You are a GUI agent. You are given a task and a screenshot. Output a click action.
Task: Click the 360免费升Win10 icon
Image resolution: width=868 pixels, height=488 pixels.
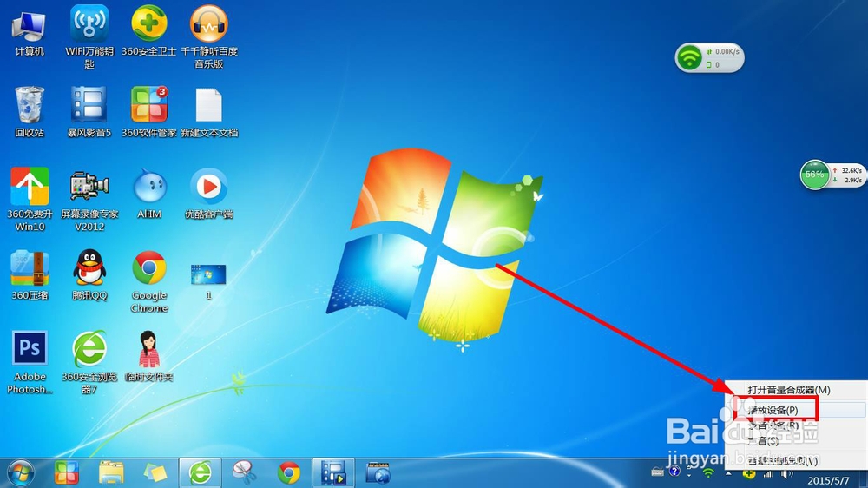(x=30, y=200)
